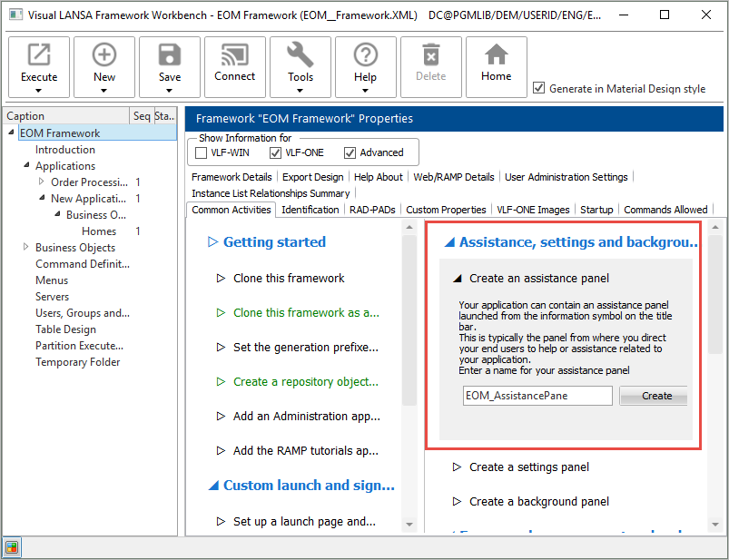Image resolution: width=729 pixels, height=560 pixels.
Task: Select Command Definit... in the tree
Action: pos(83,264)
